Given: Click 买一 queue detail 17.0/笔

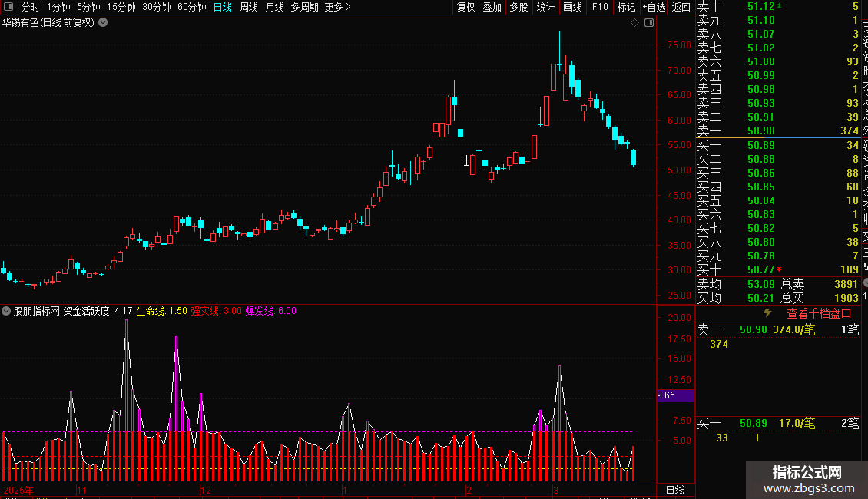Looking at the screenshot, I should pyautogui.click(x=797, y=424).
